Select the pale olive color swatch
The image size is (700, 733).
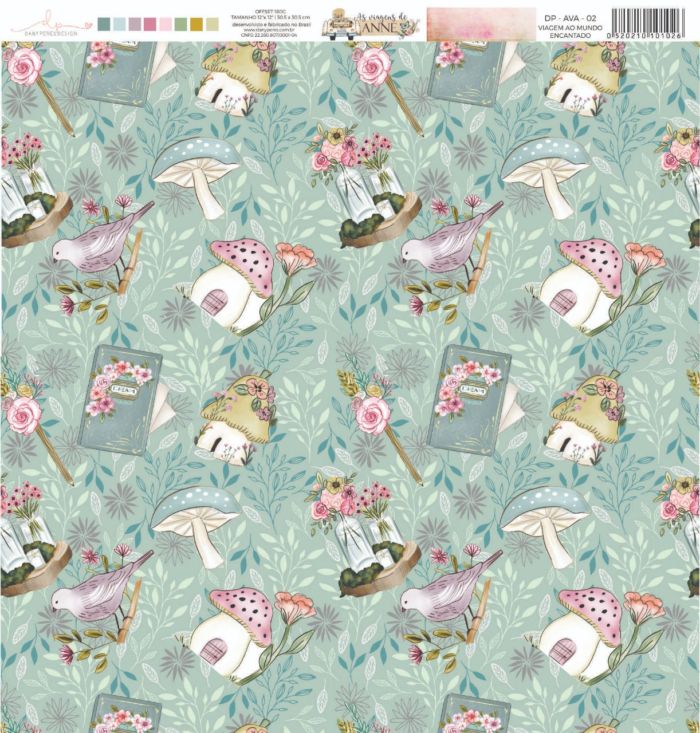coord(212,23)
